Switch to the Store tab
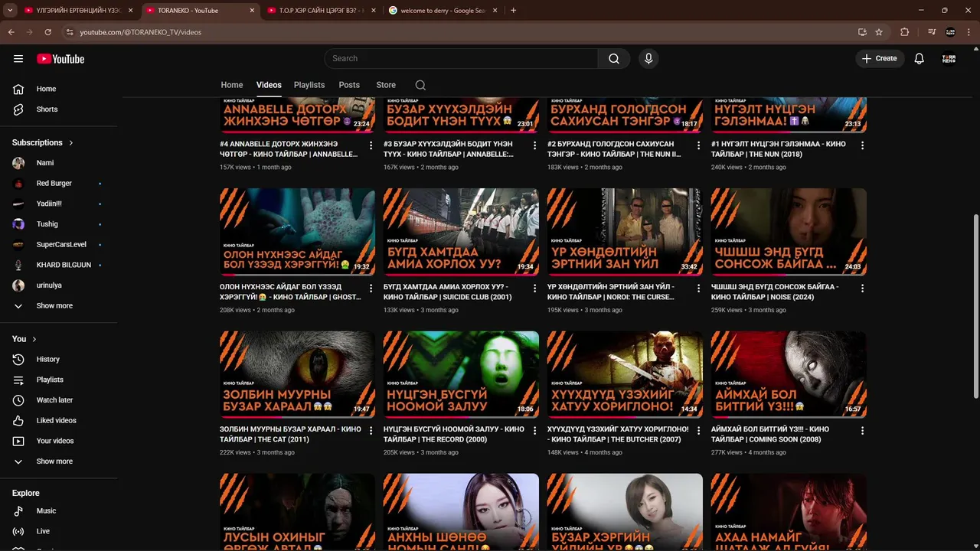 point(386,85)
